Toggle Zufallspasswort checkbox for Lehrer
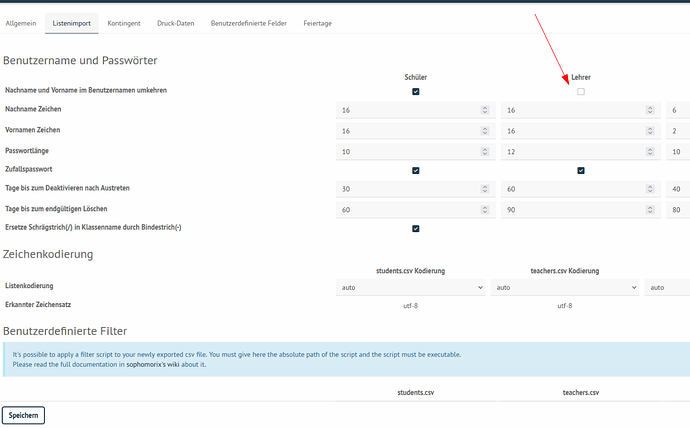 (581, 170)
